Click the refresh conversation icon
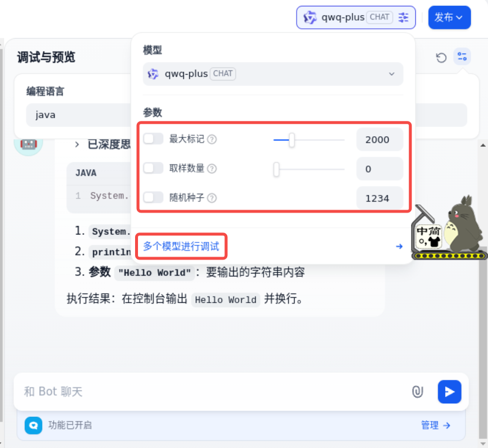This screenshot has height=448, width=488. [x=441, y=58]
